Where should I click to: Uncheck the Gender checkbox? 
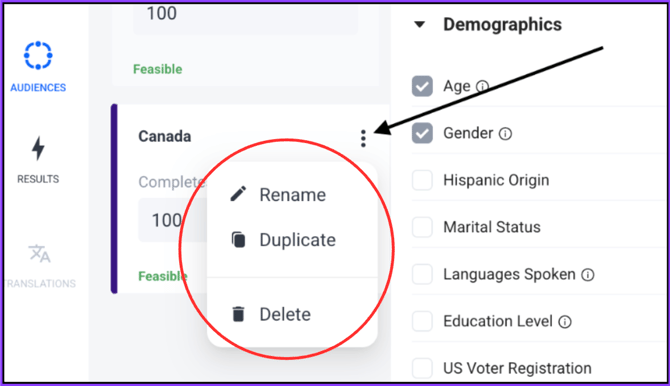point(422,133)
